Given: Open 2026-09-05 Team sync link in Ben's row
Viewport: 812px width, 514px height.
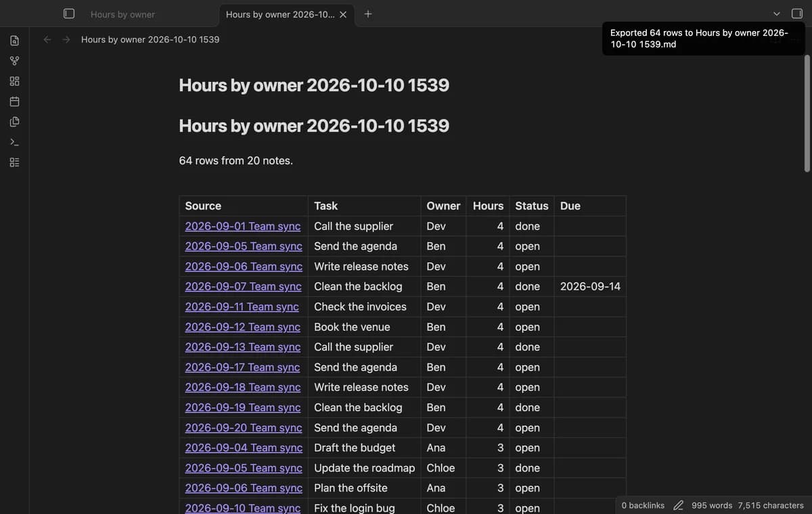Looking at the screenshot, I should [x=244, y=246].
